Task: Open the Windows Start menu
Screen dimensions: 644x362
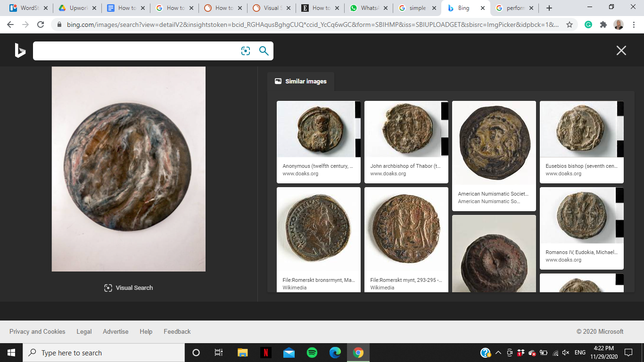Action: (11, 353)
